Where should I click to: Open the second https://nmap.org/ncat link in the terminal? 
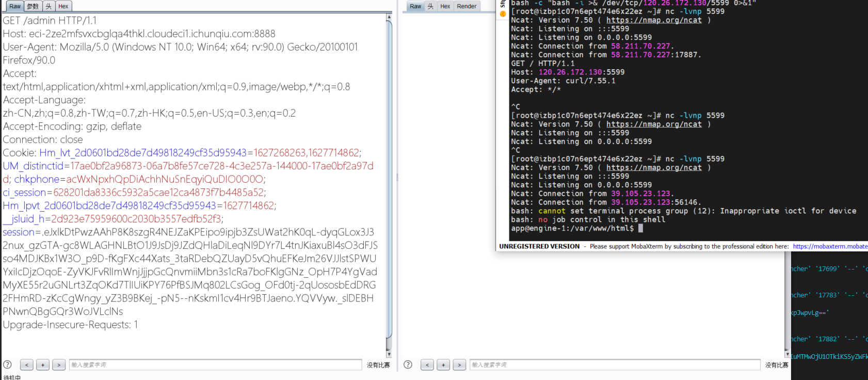[x=654, y=124]
